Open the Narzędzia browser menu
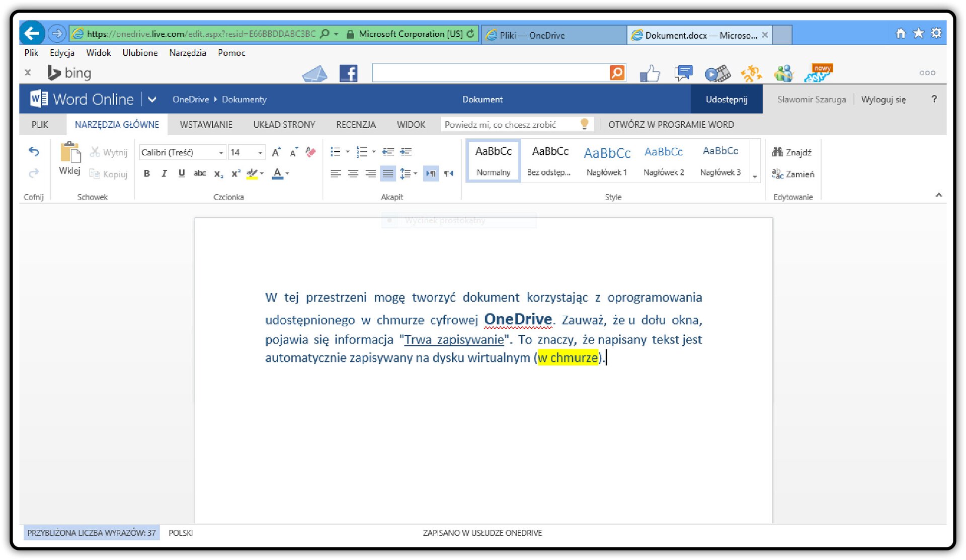This screenshot has height=560, width=966. click(188, 53)
